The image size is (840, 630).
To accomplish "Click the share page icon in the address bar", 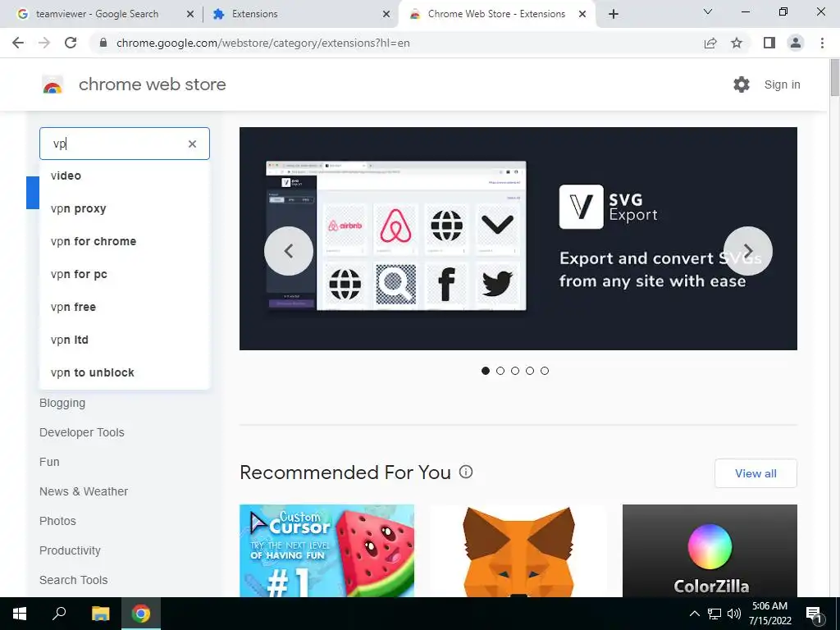I will click(710, 43).
